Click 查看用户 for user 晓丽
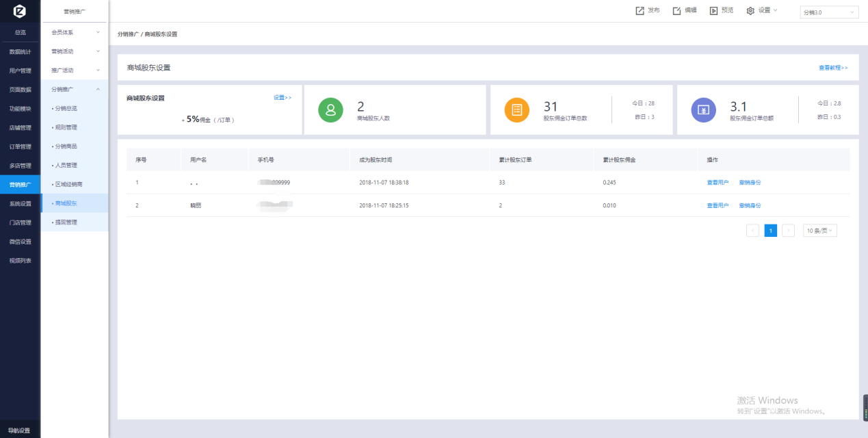Viewport: 868px width, 438px height. [x=718, y=205]
